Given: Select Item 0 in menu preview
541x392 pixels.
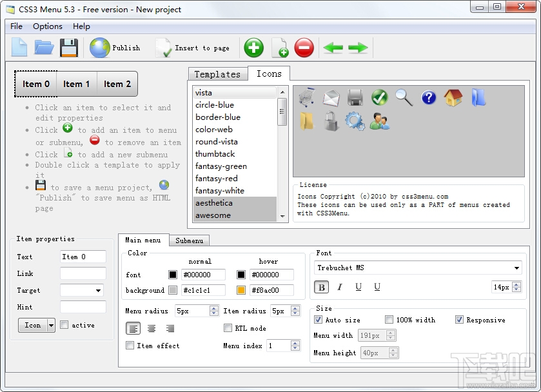Looking at the screenshot, I should click(36, 84).
